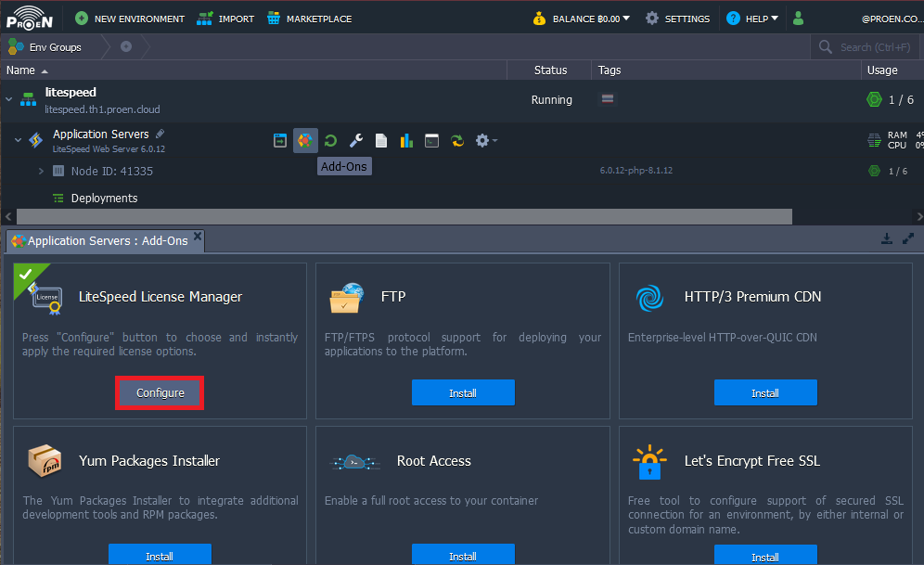This screenshot has height=565, width=924.
Task: Expand Node ID: 41335
Action: point(41,171)
